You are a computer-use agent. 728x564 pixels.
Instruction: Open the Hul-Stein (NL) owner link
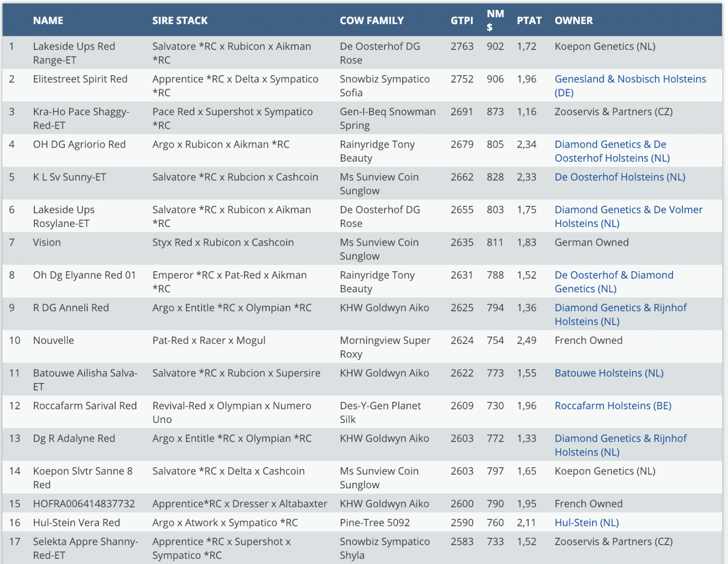(586, 523)
